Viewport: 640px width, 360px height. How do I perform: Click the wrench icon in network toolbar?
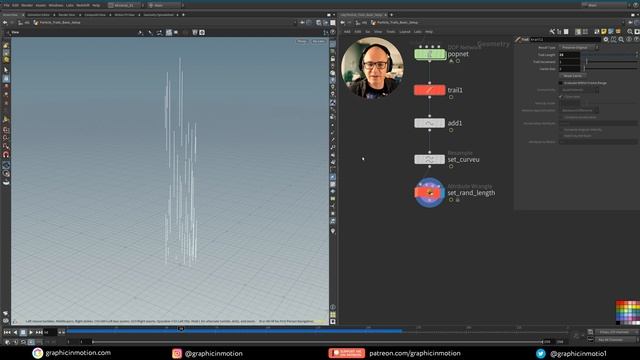[x=552, y=31]
